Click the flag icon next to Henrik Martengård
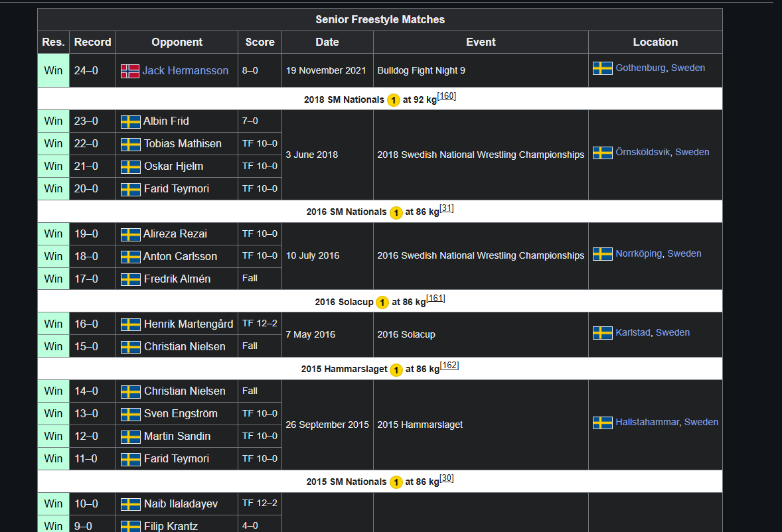Image resolution: width=782 pixels, height=532 pixels. [131, 325]
